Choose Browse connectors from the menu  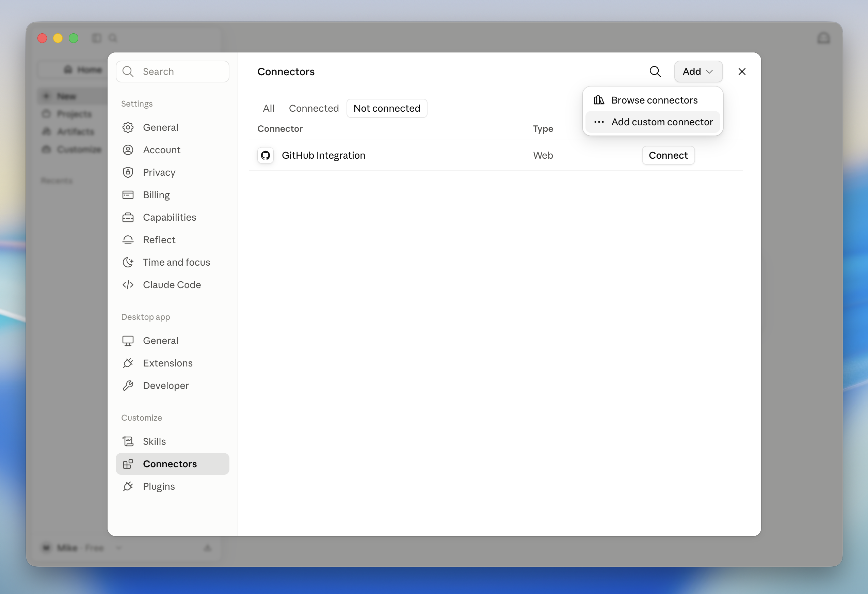653,100
